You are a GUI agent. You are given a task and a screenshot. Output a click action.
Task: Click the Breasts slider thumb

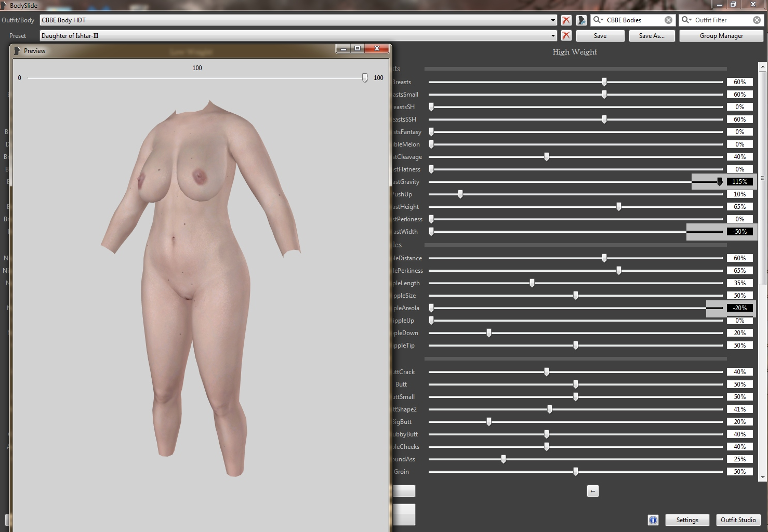pyautogui.click(x=604, y=82)
